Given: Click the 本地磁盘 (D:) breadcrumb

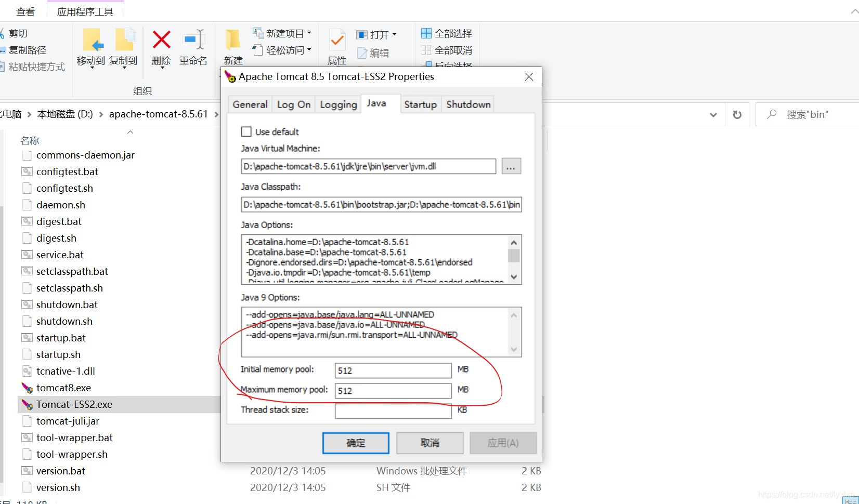Looking at the screenshot, I should pos(65,114).
